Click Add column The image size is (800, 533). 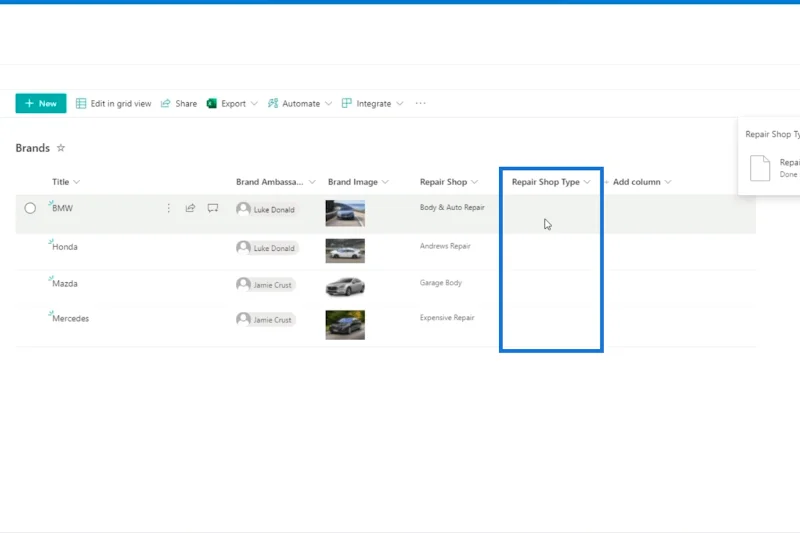(x=638, y=182)
